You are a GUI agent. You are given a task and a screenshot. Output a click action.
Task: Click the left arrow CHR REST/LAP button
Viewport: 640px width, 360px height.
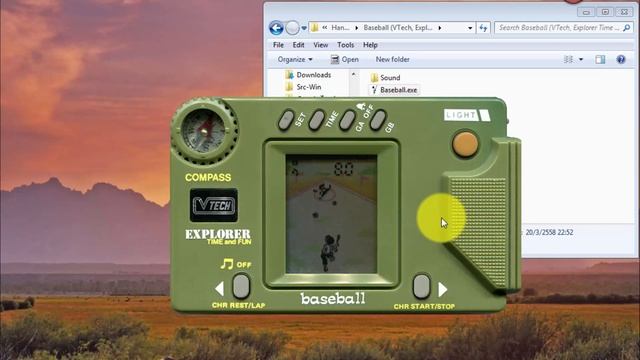pos(241,286)
